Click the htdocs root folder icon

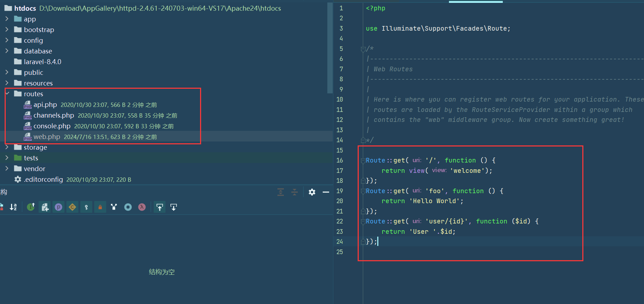click(8, 8)
